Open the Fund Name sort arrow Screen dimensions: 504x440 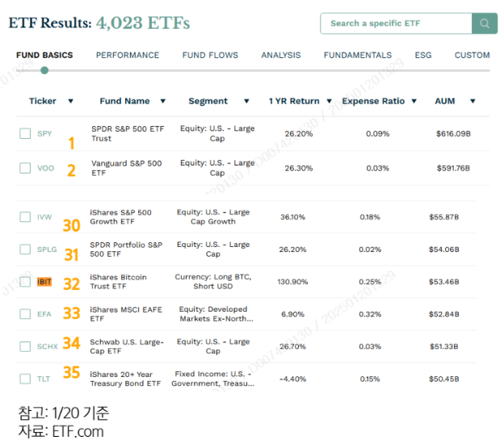pos(162,102)
